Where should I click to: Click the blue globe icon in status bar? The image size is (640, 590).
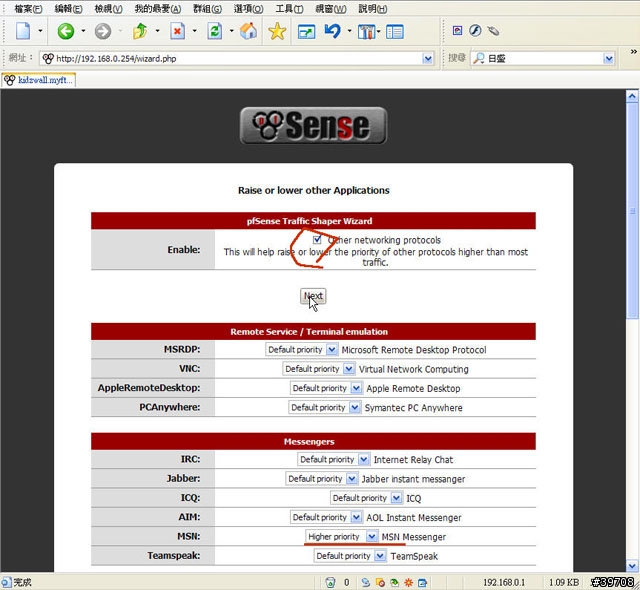click(x=366, y=582)
